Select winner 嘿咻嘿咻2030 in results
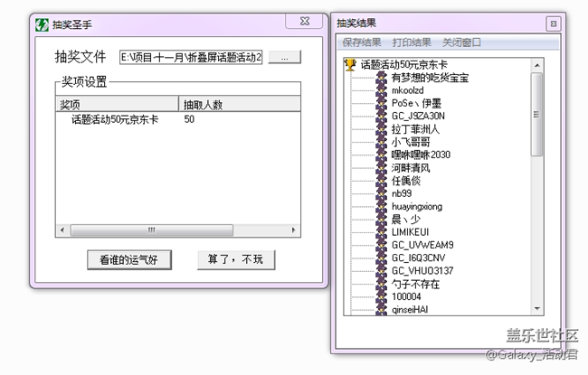 coord(421,155)
